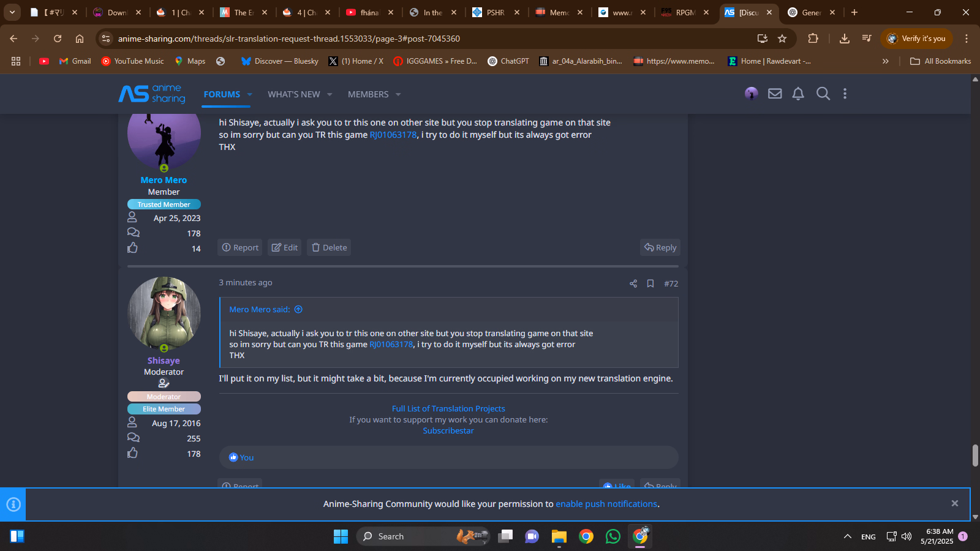Open the Full List of Translation Projects link
980x551 pixels.
click(x=448, y=408)
